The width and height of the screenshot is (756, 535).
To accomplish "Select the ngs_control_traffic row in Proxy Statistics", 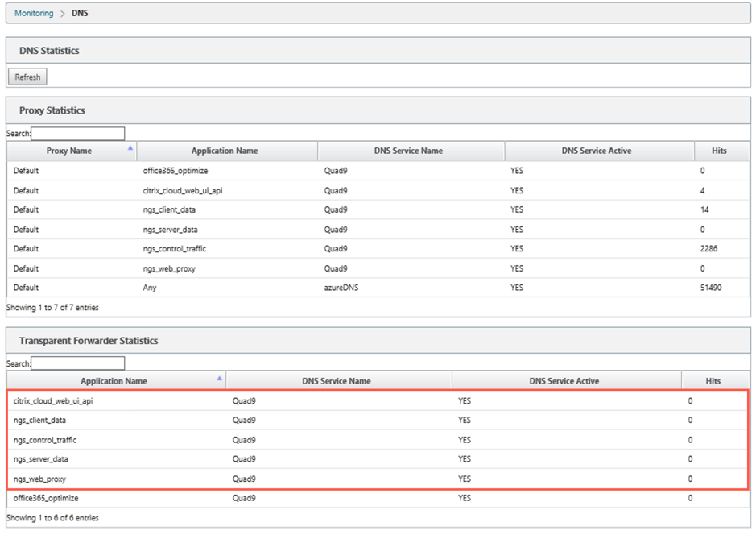I will point(378,248).
